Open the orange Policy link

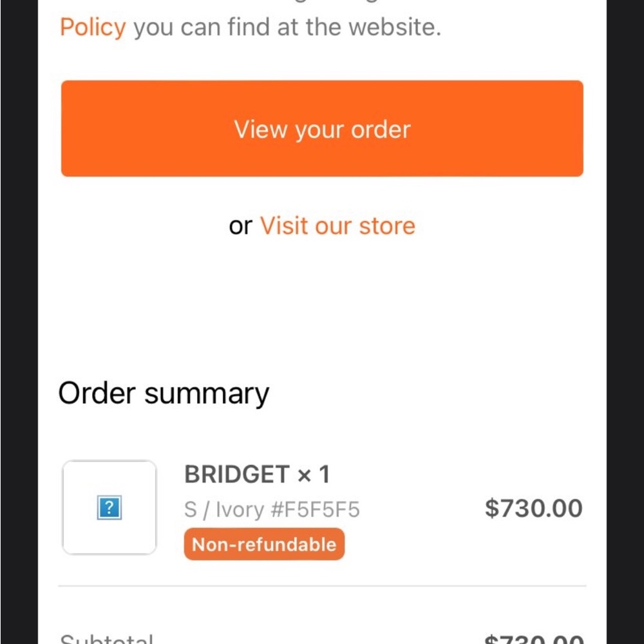tap(93, 27)
